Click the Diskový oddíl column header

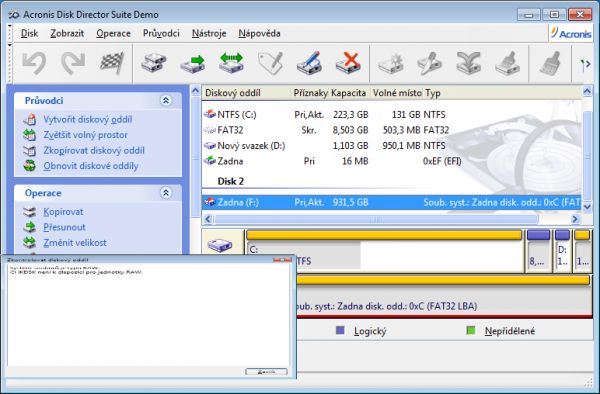[x=247, y=93]
